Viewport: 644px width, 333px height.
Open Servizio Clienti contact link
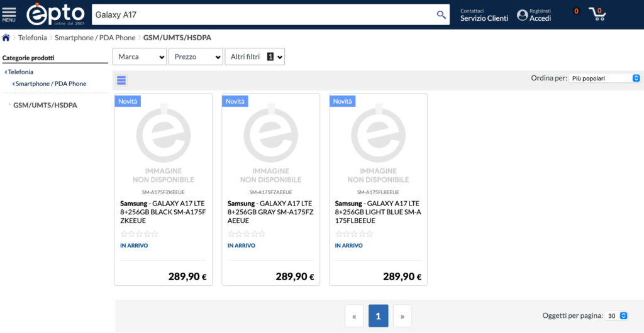pyautogui.click(x=484, y=18)
